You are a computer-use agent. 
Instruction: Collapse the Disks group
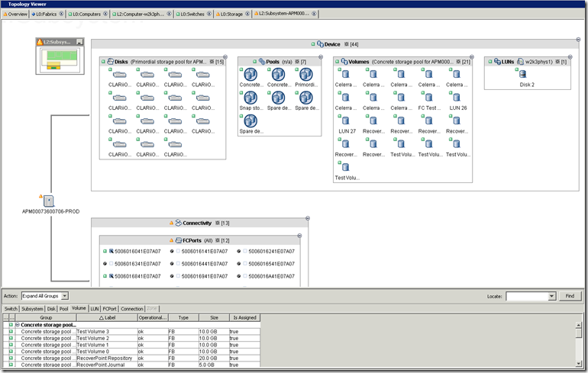pos(225,57)
